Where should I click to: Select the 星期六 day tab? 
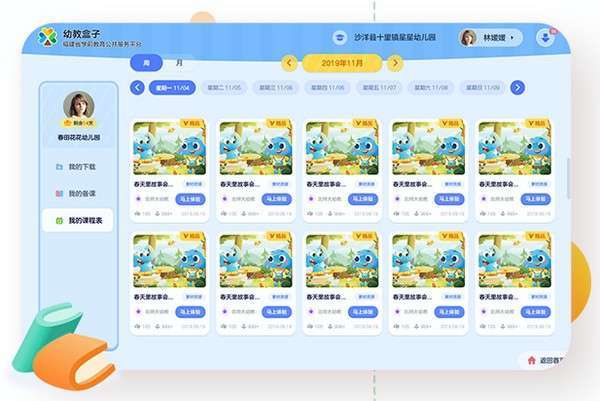point(431,88)
